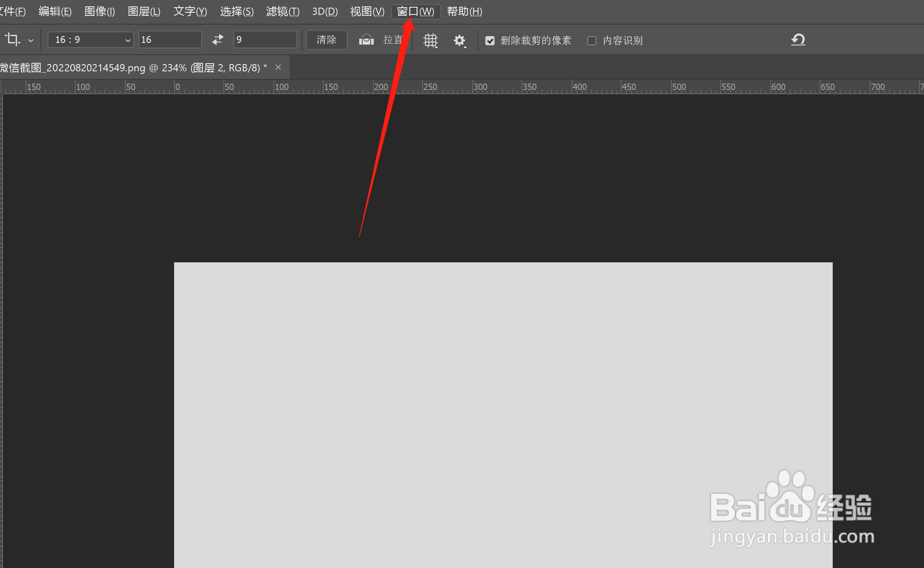This screenshot has width=924, height=568.
Task: Open the 滤镜(T) menu
Action: coord(283,11)
